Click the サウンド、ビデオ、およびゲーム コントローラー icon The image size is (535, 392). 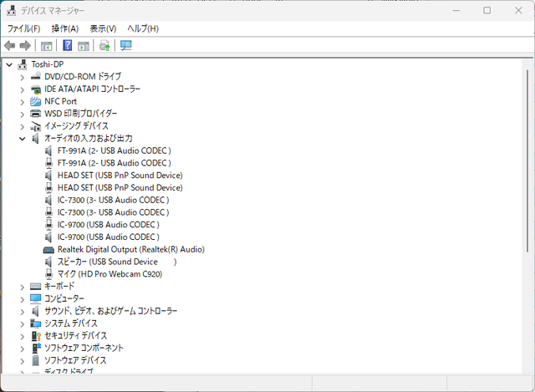(35, 311)
